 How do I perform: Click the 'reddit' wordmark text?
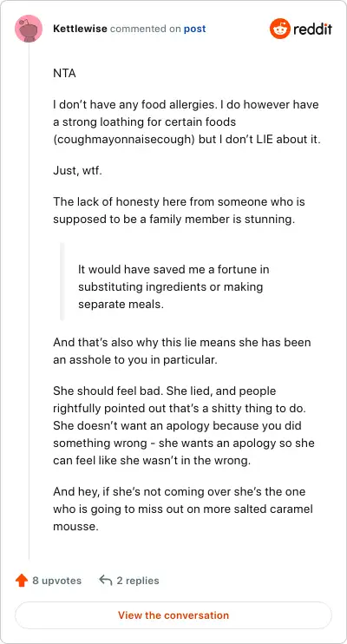tap(312, 29)
